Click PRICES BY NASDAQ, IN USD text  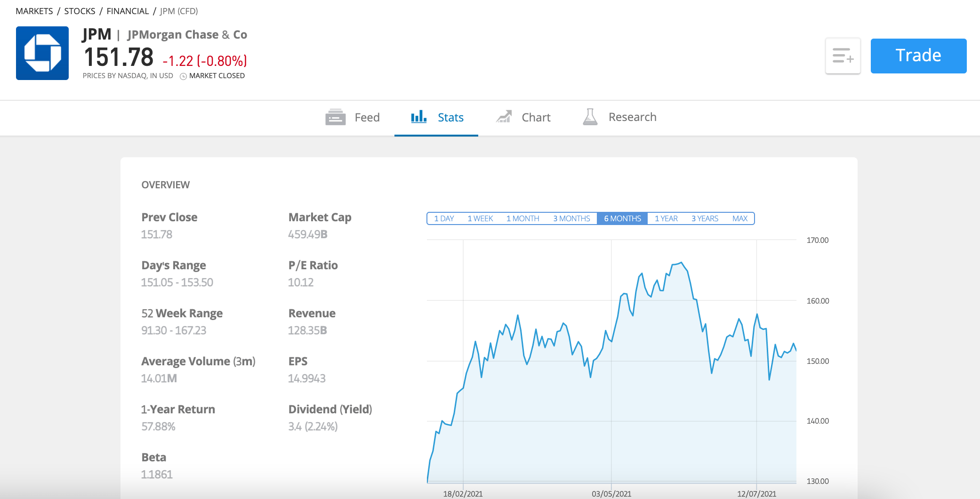pos(128,76)
